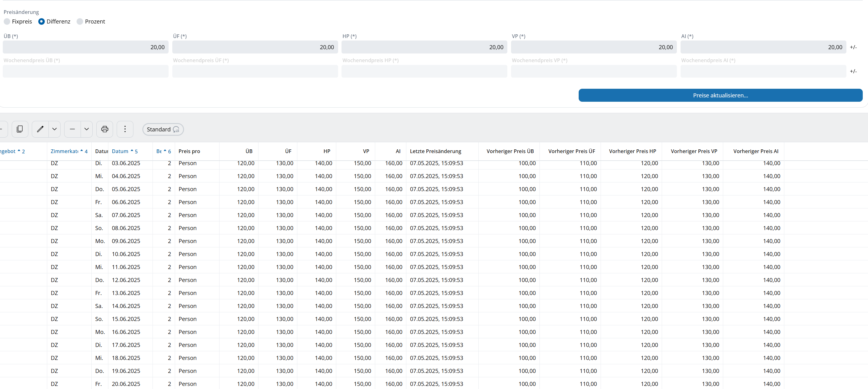Click the Letzte Preisänderung column header

click(435, 151)
